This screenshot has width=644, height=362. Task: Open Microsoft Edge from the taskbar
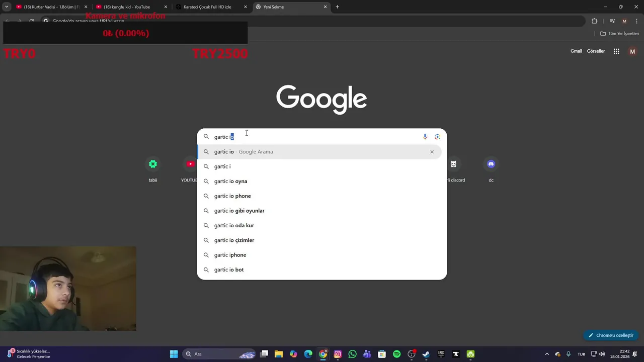pos(308,354)
